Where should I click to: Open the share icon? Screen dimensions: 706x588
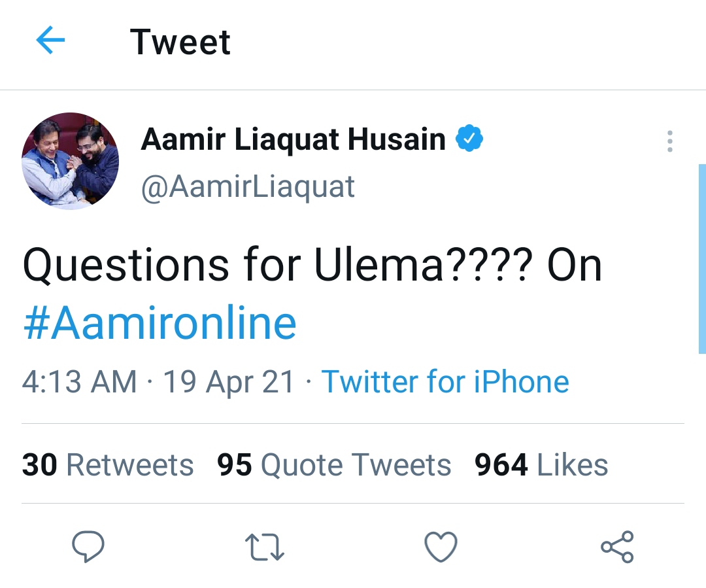click(x=617, y=547)
